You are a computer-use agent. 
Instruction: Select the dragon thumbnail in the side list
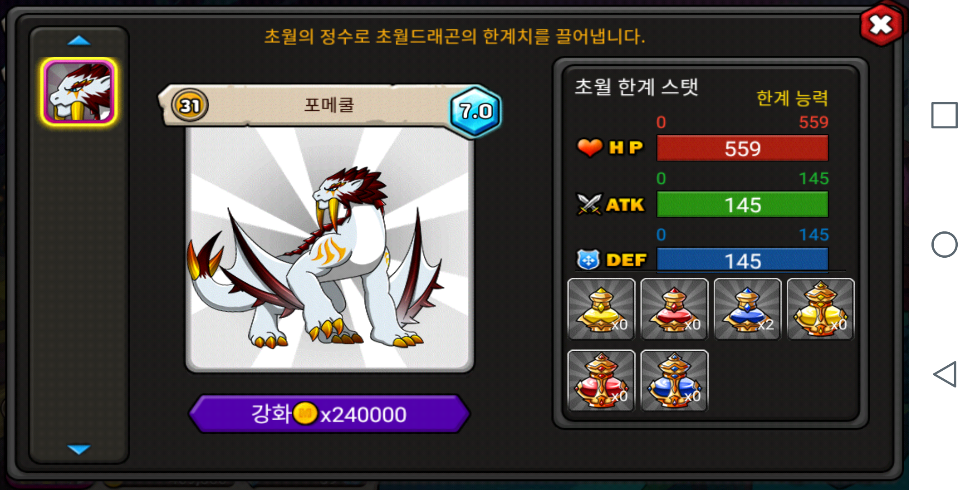[x=79, y=92]
